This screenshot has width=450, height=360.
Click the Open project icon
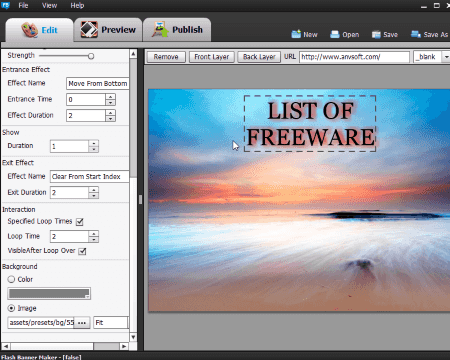click(335, 34)
